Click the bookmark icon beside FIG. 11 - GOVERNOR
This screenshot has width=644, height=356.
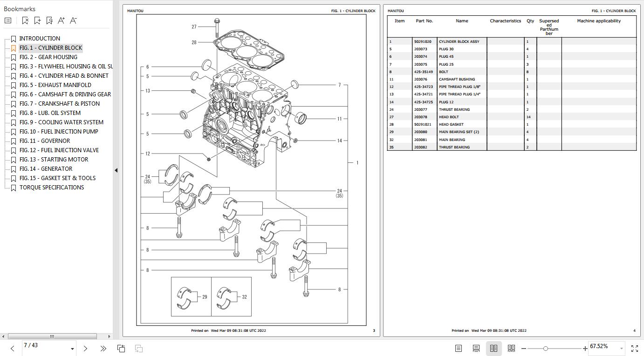click(14, 141)
